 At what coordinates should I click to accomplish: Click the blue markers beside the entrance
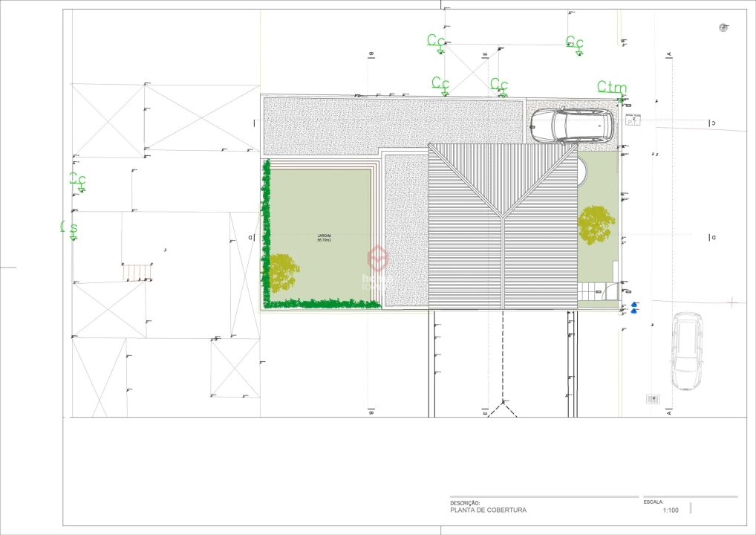pos(634,308)
